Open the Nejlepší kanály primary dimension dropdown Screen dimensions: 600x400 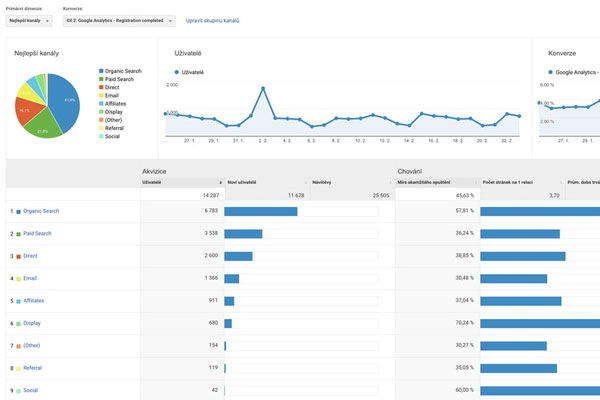(29, 20)
